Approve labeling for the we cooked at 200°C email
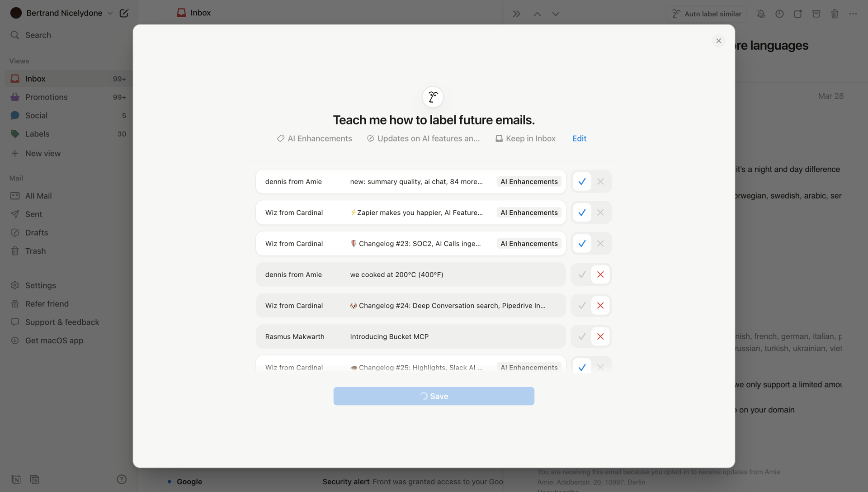 click(581, 274)
